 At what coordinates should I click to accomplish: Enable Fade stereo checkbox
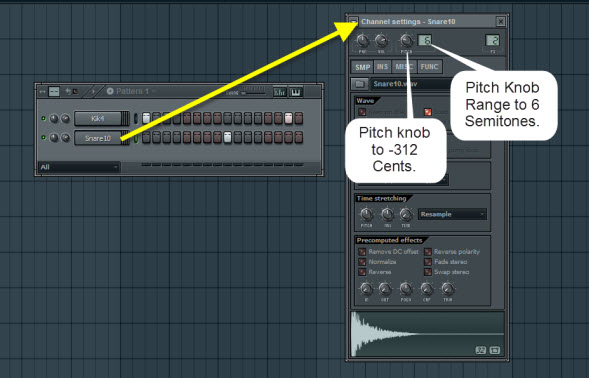(428, 262)
